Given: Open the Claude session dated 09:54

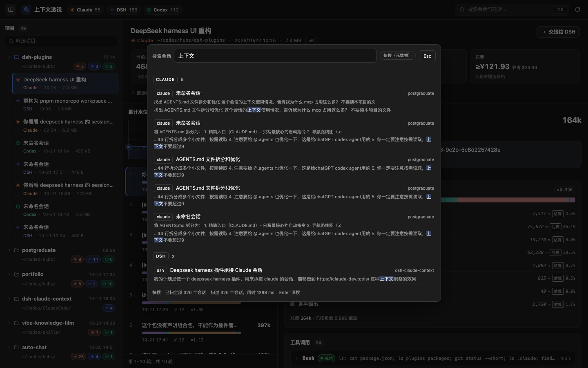Looking at the screenshot, I should (x=65, y=126).
